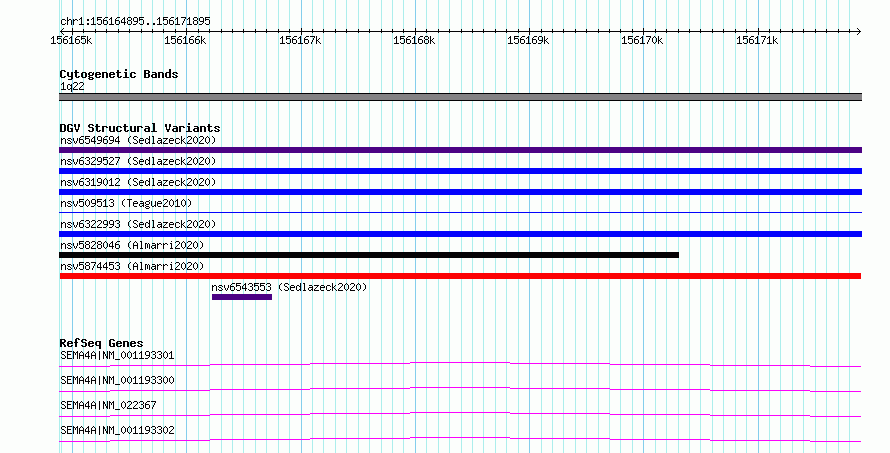Select the blue nsv6329527 variant bar
This screenshot has height=453, width=890.
460,171
